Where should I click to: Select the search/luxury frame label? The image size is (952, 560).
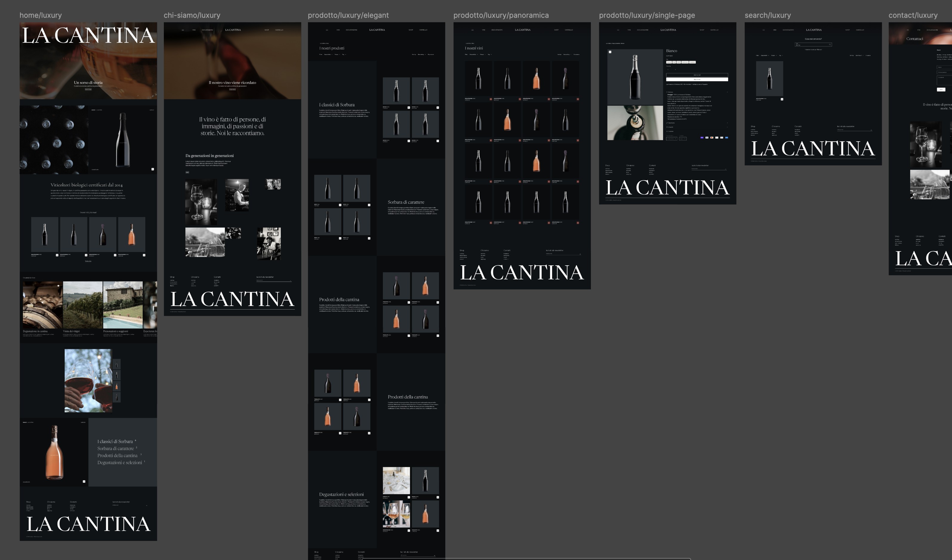pos(768,15)
